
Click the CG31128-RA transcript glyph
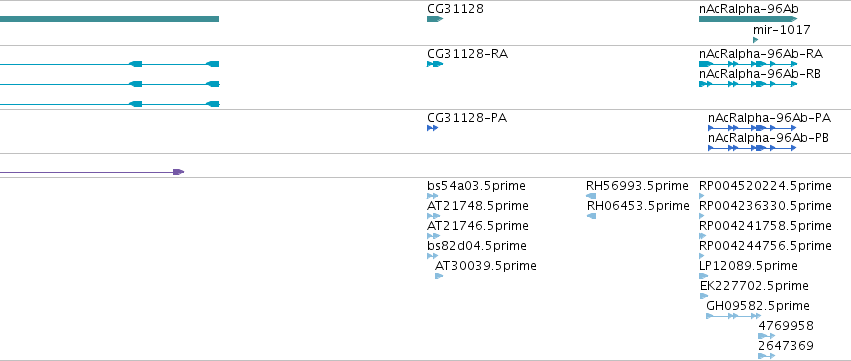435,64
